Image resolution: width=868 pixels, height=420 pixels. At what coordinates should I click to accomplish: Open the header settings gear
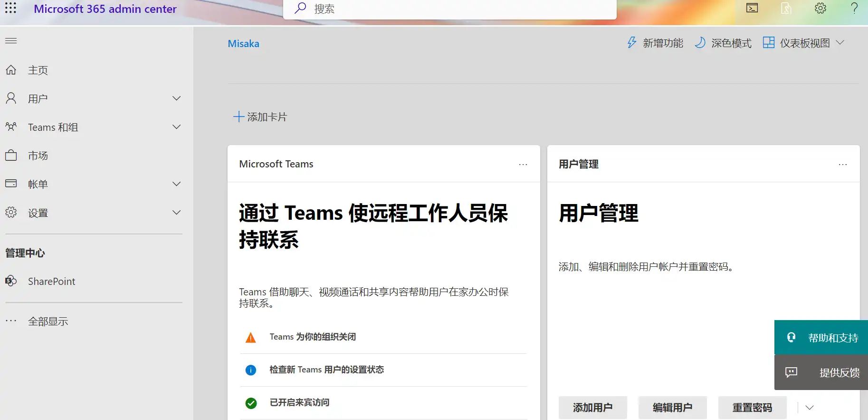click(x=820, y=8)
